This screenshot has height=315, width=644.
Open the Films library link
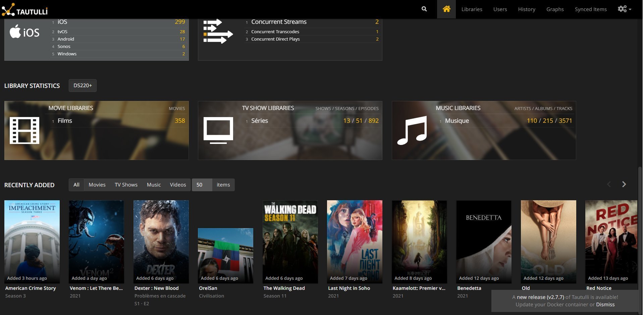pos(65,121)
